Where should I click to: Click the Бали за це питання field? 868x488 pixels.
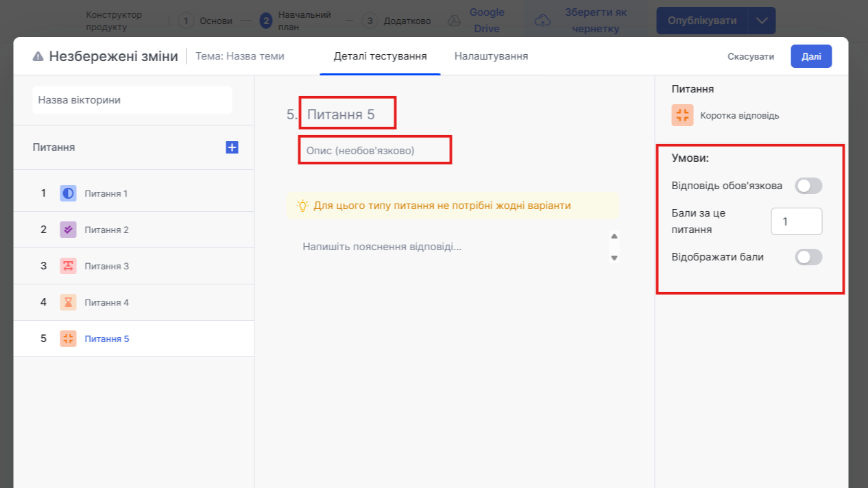click(796, 221)
